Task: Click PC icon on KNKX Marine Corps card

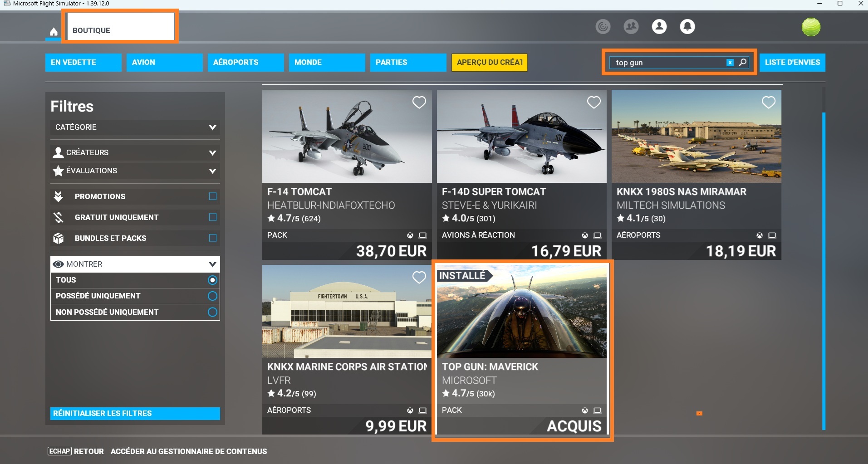Action: point(422,410)
